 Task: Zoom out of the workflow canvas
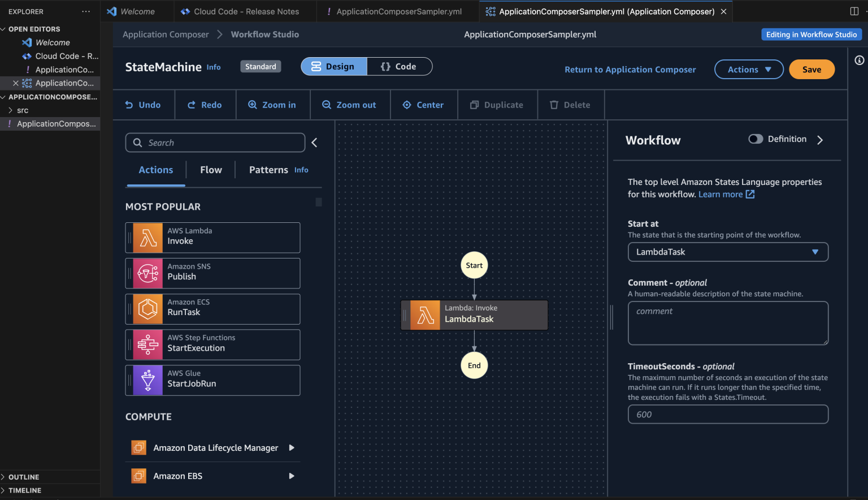[350, 105]
